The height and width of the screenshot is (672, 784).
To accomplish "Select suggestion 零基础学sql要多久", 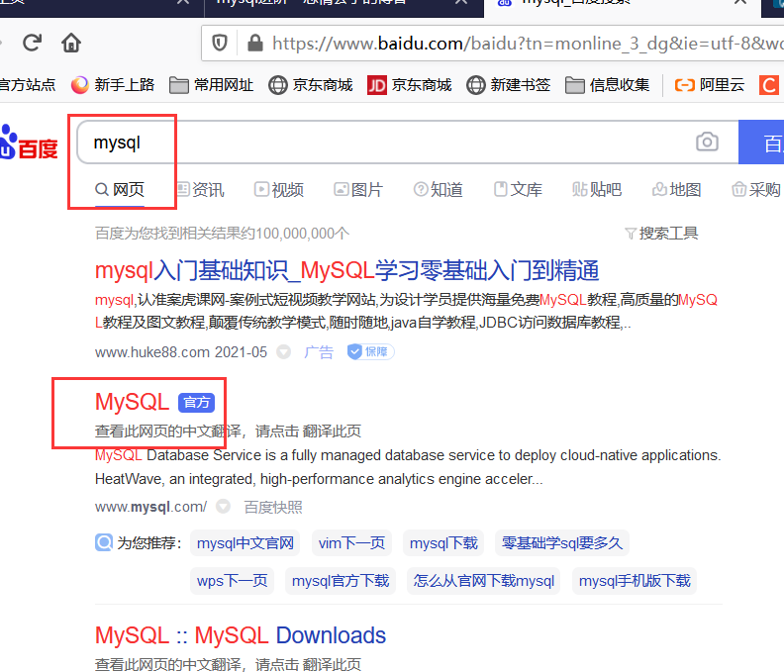I will 562,543.
